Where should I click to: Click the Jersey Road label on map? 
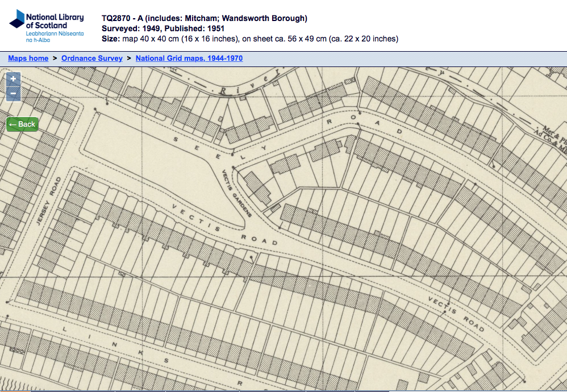click(48, 202)
